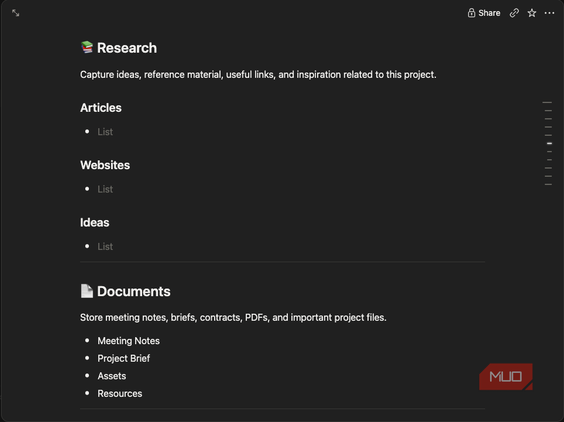564x422 pixels.
Task: Copy page link icon
Action: click(514, 13)
